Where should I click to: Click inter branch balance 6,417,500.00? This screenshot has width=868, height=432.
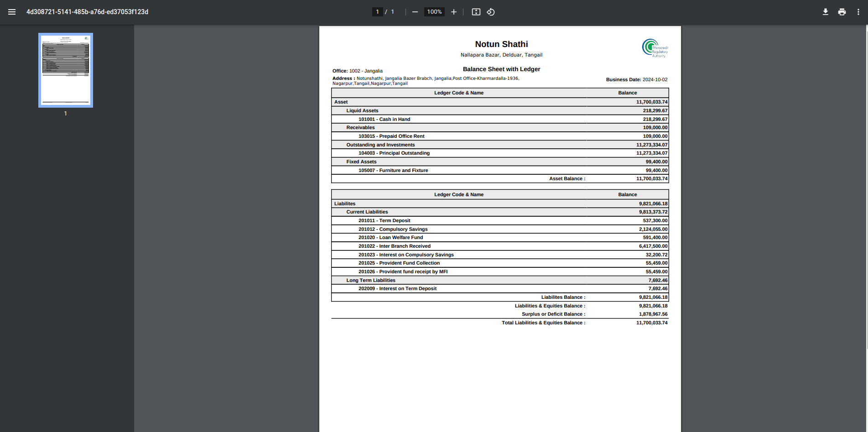coord(653,246)
